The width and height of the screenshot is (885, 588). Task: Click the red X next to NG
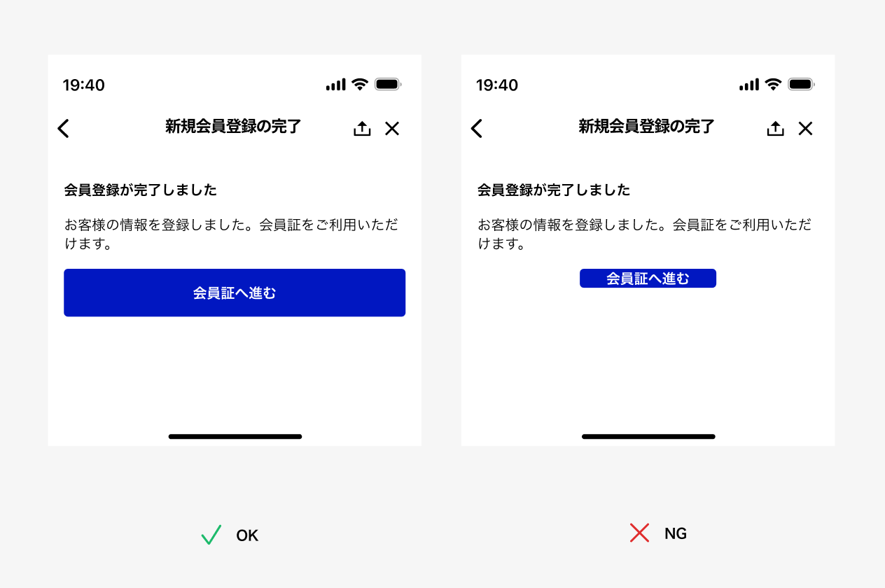click(x=639, y=533)
